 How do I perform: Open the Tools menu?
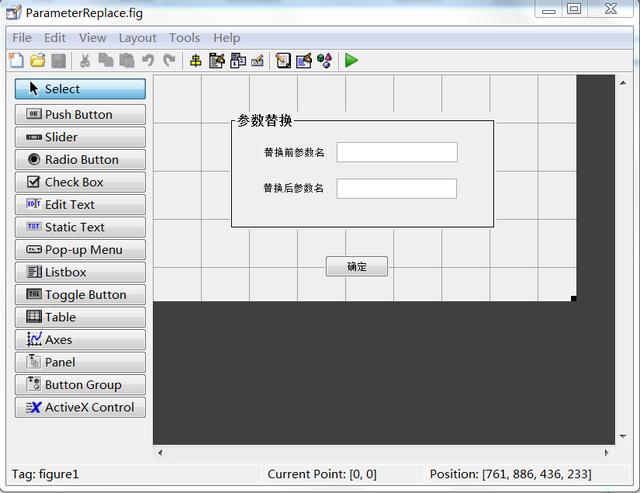click(x=184, y=38)
